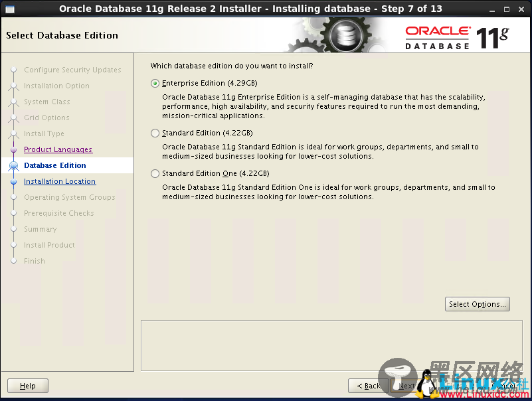The width and height of the screenshot is (532, 401).
Task: Click Grid Options step label
Action: point(46,118)
